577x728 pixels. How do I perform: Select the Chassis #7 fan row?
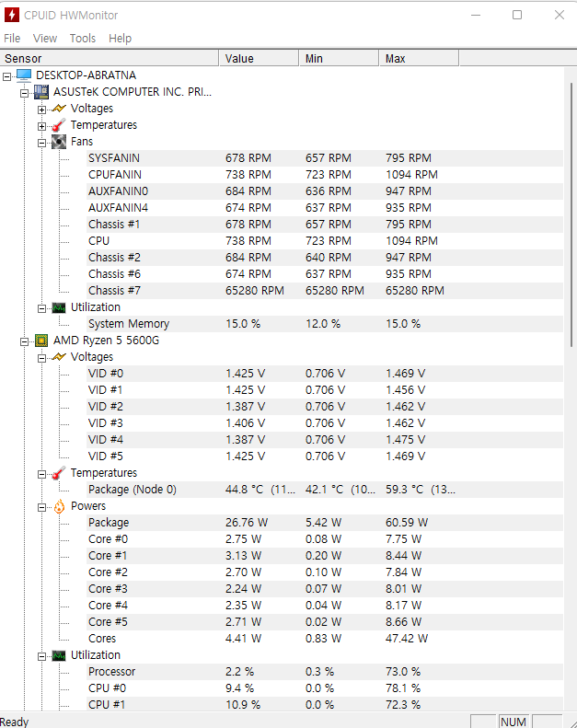coord(325,291)
